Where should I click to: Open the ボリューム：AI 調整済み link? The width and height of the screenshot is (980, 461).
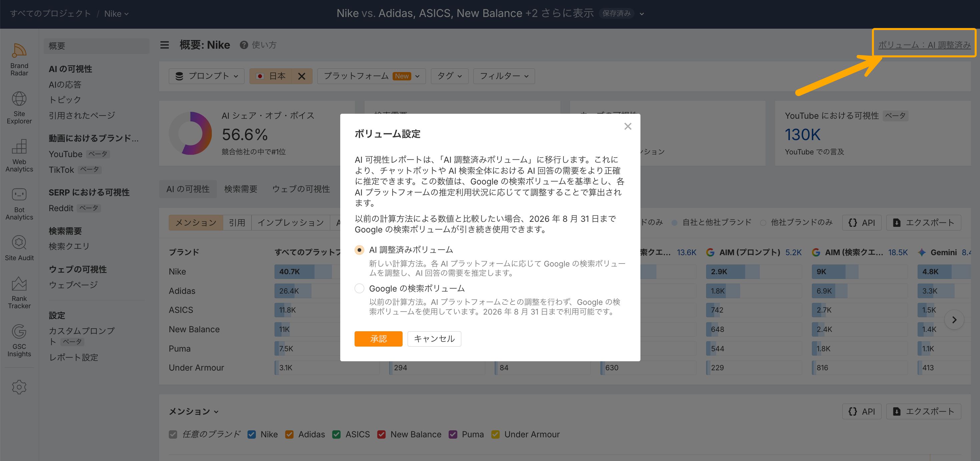coord(924,45)
